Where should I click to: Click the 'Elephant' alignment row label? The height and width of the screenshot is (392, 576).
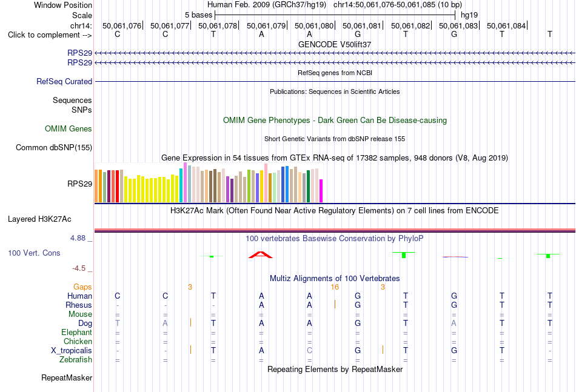point(77,332)
